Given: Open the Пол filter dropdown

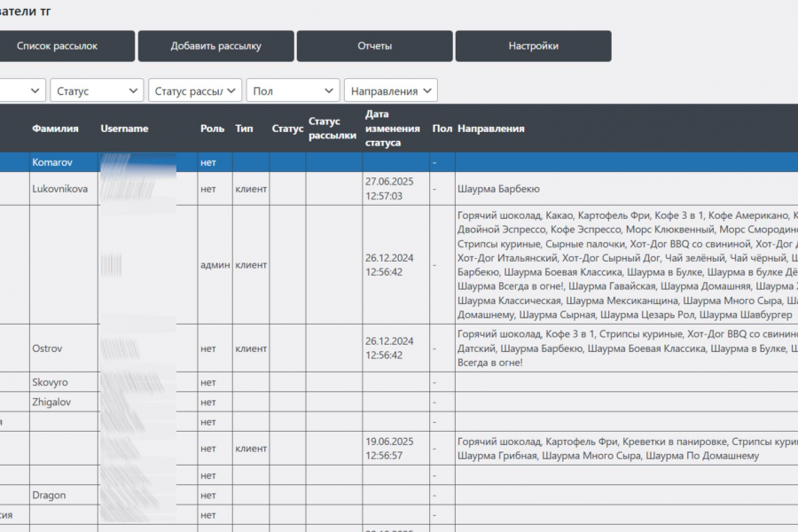Looking at the screenshot, I should point(293,90).
